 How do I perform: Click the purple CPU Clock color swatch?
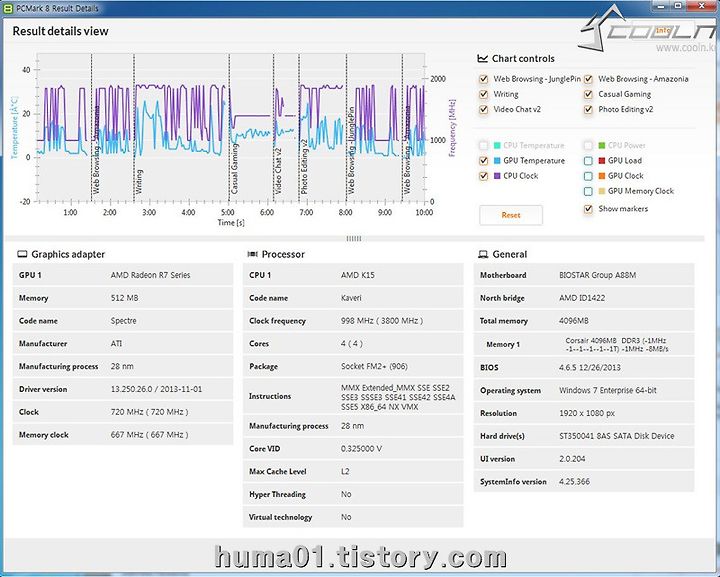click(497, 176)
